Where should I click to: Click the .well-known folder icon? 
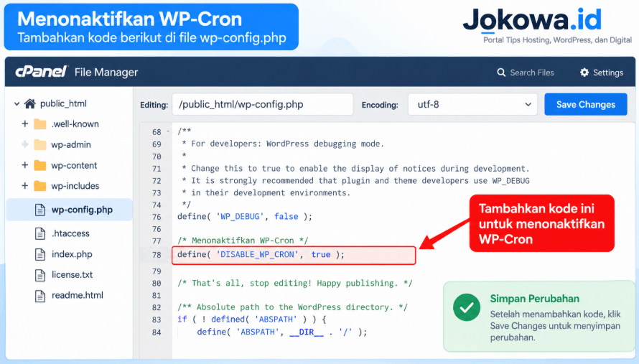40,124
